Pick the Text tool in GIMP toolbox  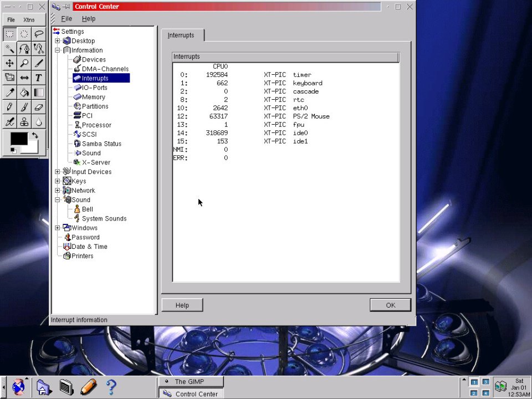point(38,78)
